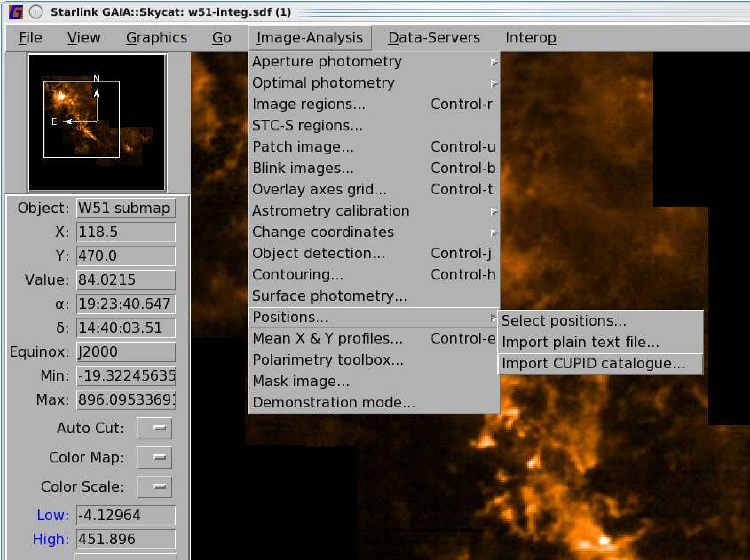
Task: Expand the Astrometry calibration submenu
Action: pyautogui.click(x=374, y=211)
